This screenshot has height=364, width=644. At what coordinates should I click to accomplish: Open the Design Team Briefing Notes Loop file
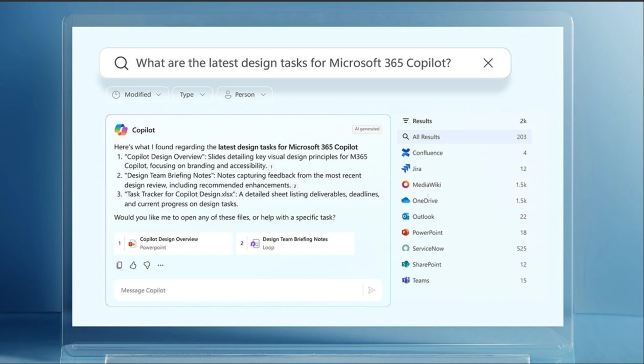[295, 243]
